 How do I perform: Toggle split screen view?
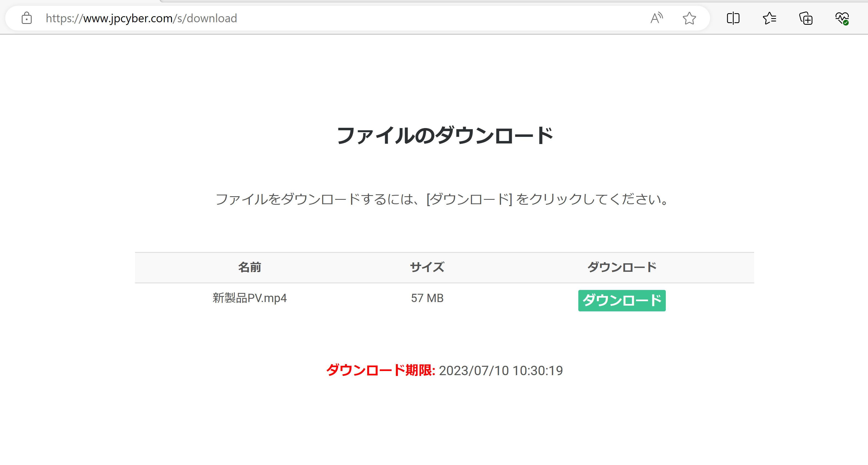(733, 18)
